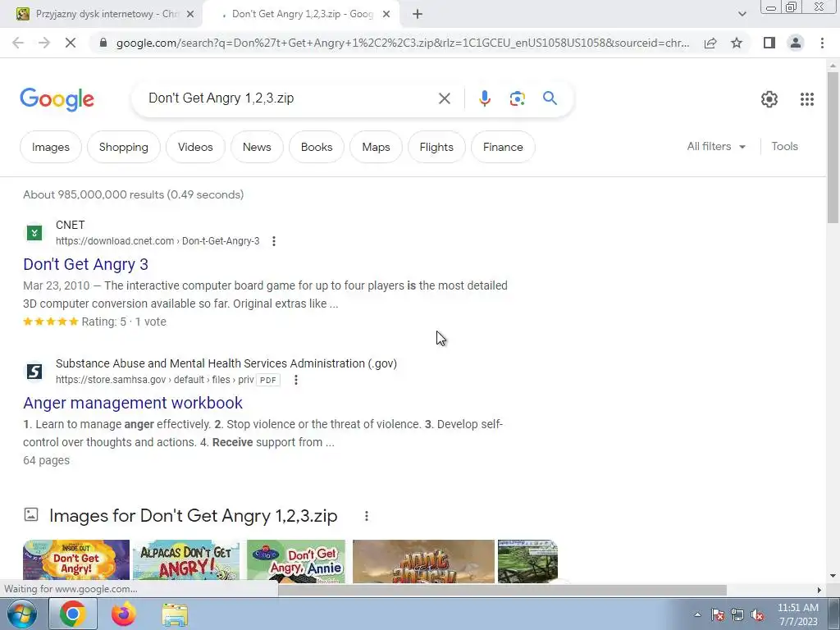This screenshot has height=630, width=840.
Task: Click the network tray icon
Action: (x=737, y=615)
